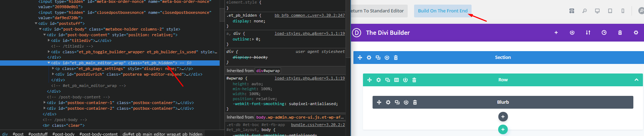Click the zoom magnifier icon in top toolbar
This screenshot has width=644, height=136.
(584, 11)
